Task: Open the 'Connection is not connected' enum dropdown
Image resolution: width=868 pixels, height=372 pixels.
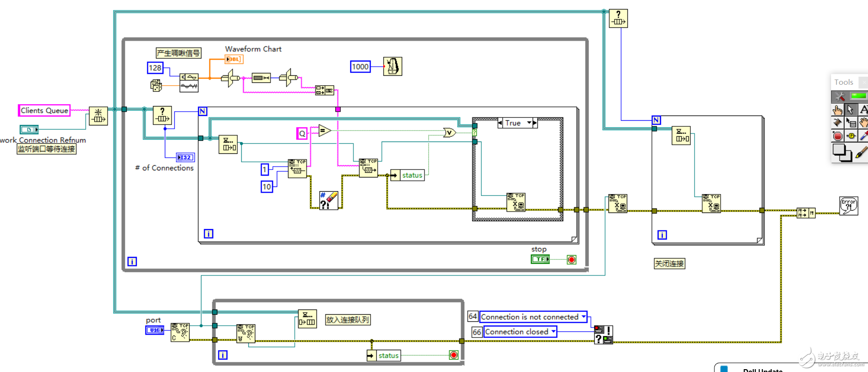Action: pos(584,317)
